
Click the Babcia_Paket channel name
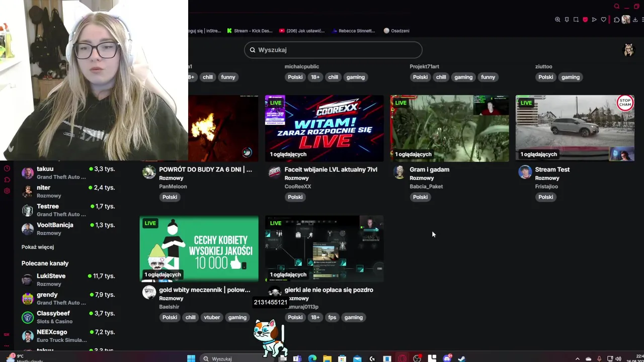(426, 187)
